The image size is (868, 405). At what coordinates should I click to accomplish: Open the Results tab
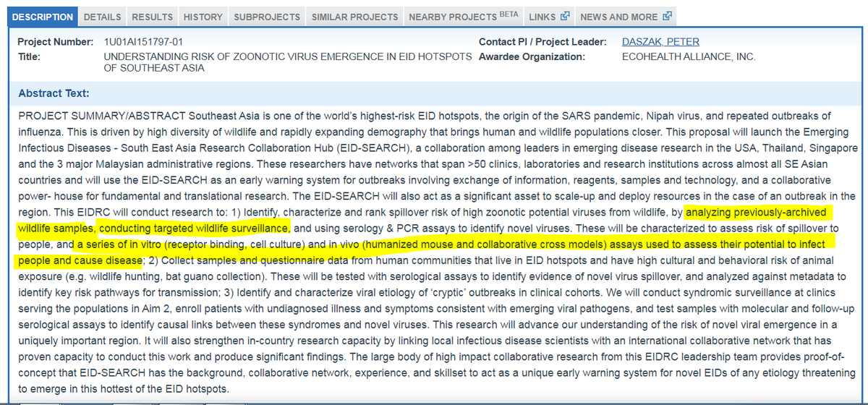coord(152,17)
